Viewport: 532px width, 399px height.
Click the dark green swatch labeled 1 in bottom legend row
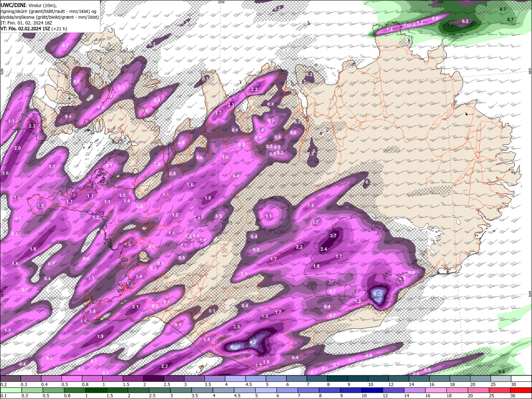(96, 390)
